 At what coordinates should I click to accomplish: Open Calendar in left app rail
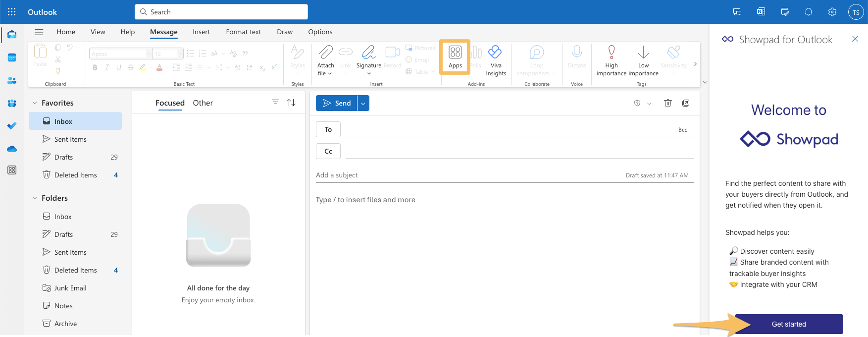pos(12,57)
